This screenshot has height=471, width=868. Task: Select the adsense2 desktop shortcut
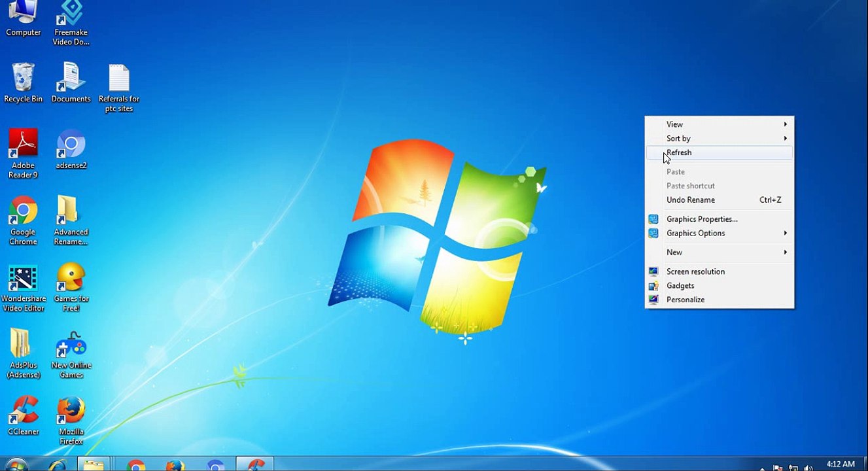[71, 150]
